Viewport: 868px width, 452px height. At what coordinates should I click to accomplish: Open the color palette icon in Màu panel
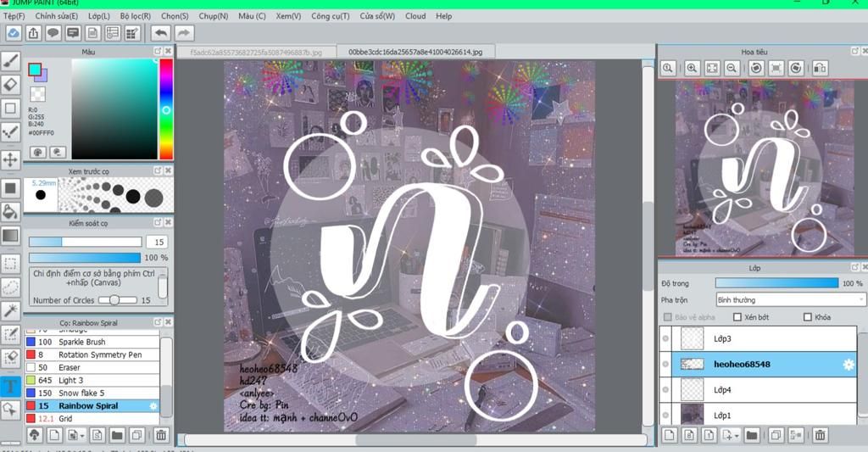pyautogui.click(x=37, y=152)
